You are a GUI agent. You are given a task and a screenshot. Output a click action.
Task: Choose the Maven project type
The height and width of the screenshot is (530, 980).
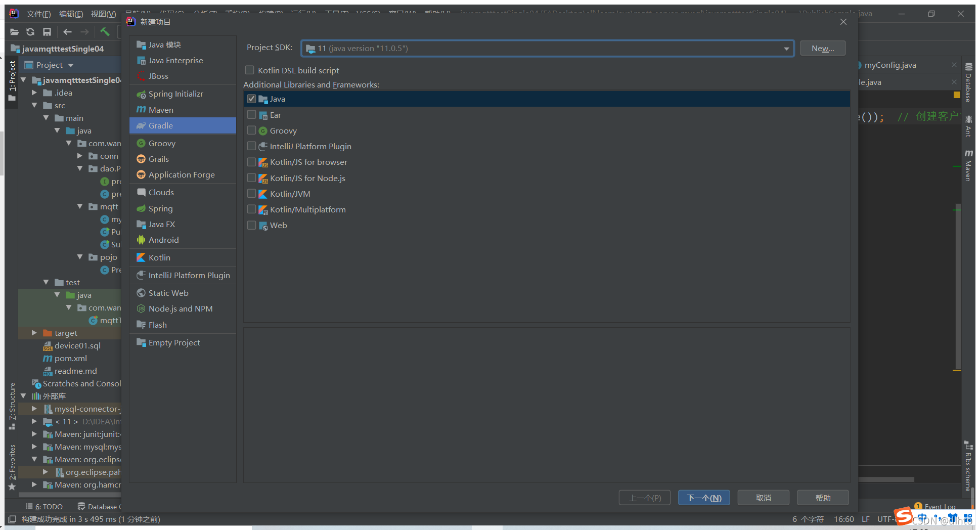click(183, 110)
